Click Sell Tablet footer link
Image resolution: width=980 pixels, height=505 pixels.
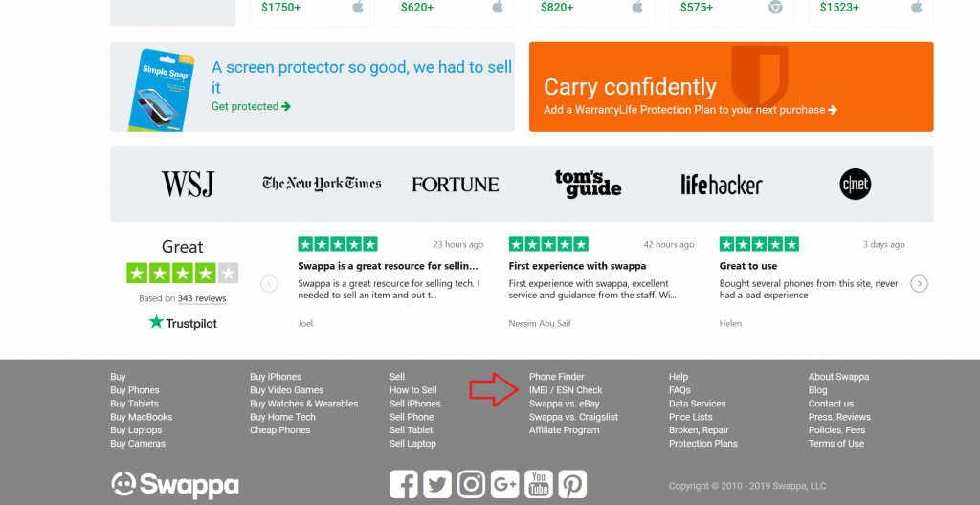412,430
